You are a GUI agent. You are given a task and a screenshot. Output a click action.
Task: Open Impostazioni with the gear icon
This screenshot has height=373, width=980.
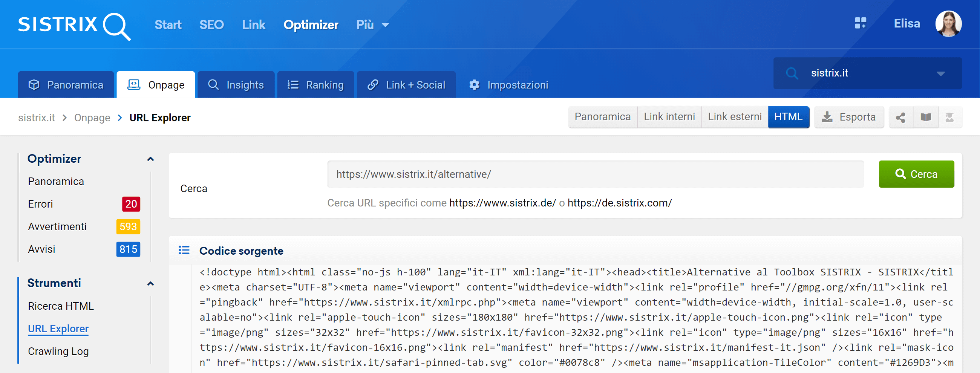point(508,85)
